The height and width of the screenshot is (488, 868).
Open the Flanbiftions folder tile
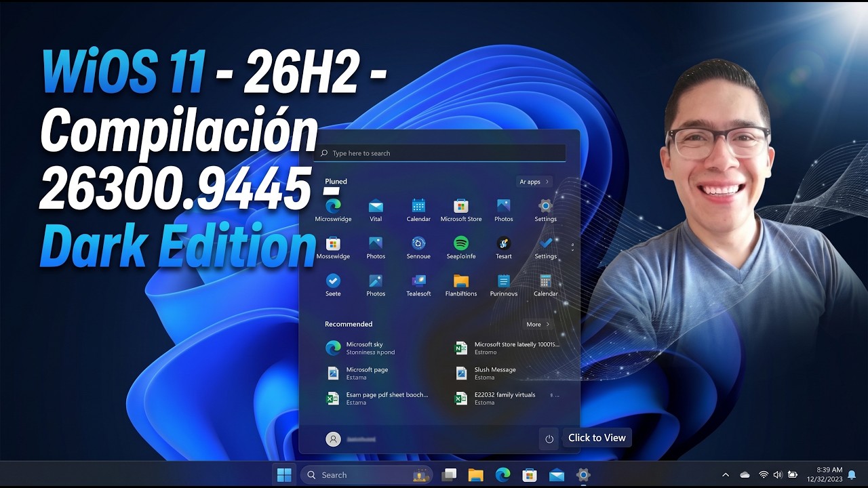coord(461,285)
